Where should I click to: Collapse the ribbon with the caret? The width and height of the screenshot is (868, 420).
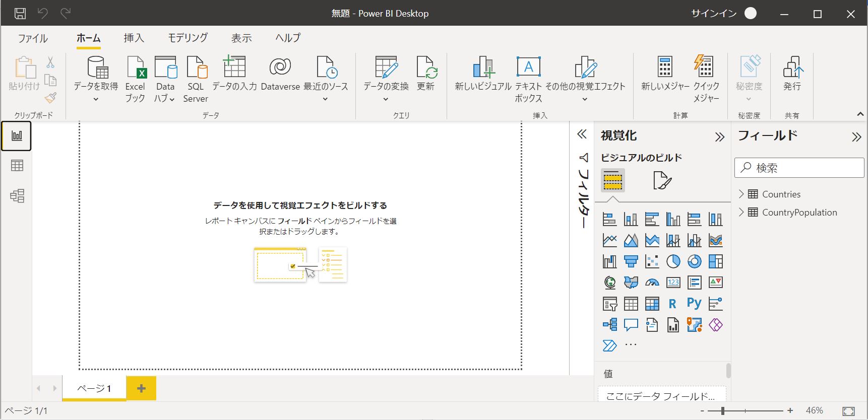pos(860,114)
